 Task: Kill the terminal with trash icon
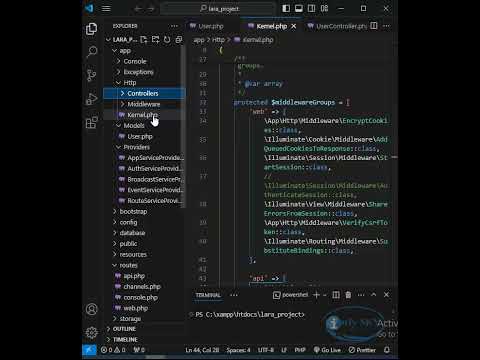[348, 295]
